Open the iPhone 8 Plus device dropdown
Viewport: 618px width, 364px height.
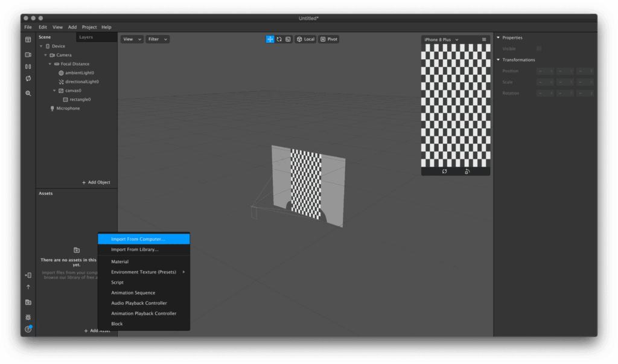tap(441, 39)
